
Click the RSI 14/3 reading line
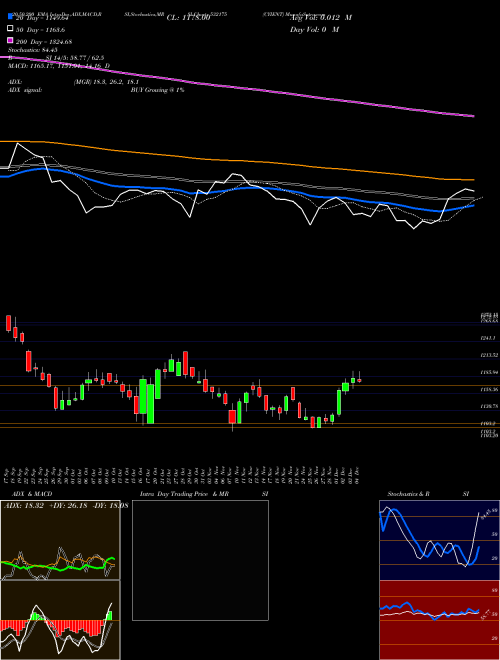pyautogui.click(x=56, y=58)
